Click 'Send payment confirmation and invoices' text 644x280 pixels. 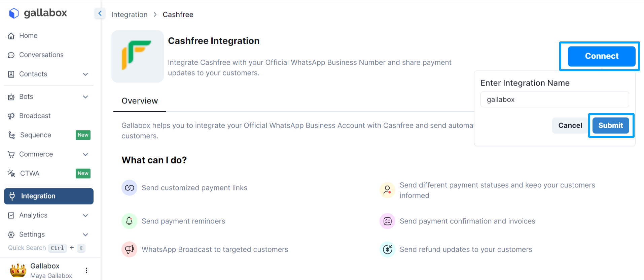tap(467, 221)
